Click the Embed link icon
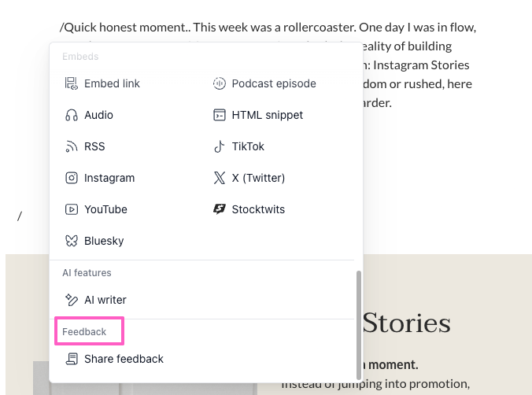Viewport: 532px width, 395px height. pos(72,83)
